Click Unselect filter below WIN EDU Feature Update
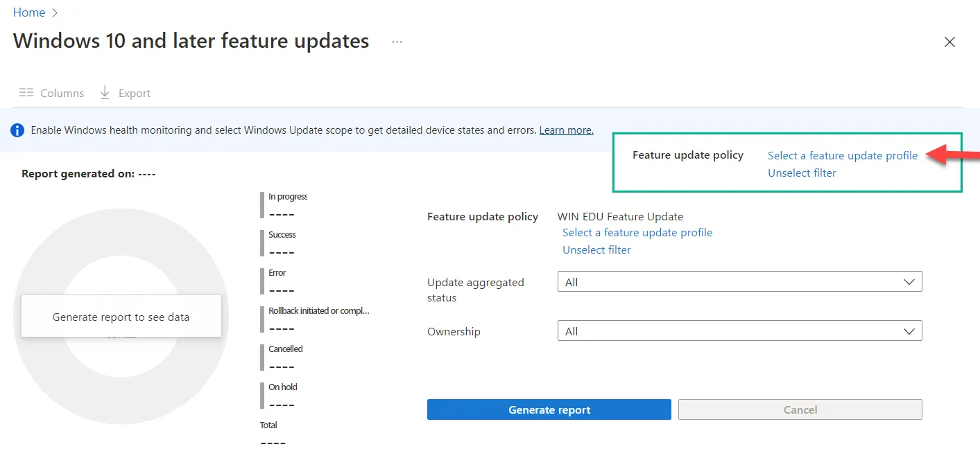This screenshot has width=980, height=458. click(596, 250)
